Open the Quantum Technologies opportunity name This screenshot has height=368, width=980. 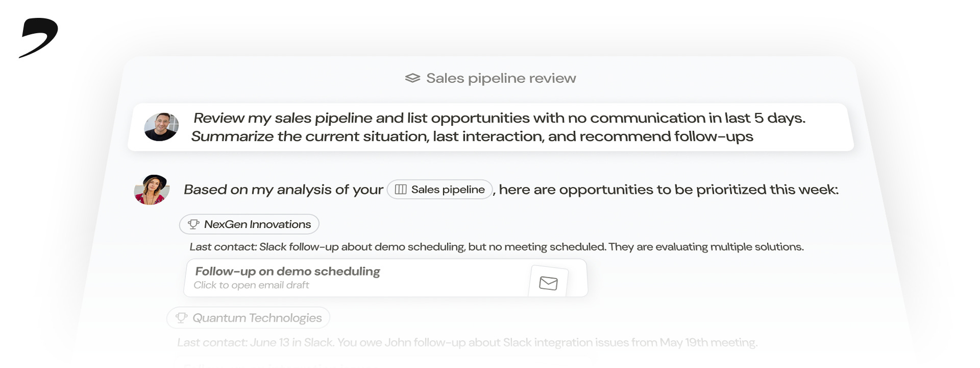click(257, 318)
